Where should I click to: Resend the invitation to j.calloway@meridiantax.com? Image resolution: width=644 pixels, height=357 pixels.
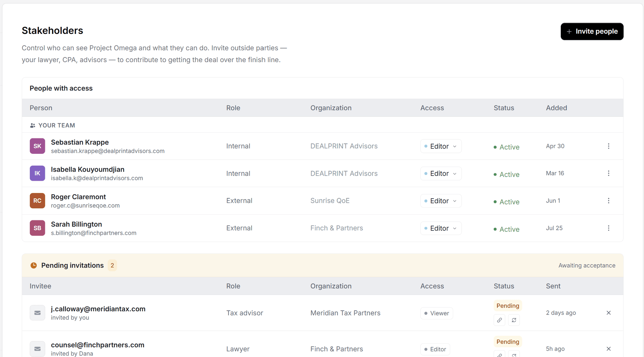click(x=514, y=320)
